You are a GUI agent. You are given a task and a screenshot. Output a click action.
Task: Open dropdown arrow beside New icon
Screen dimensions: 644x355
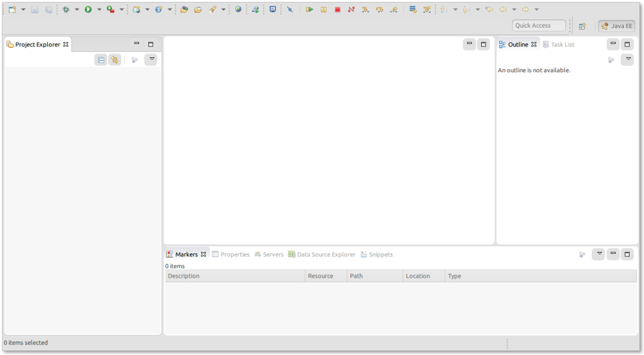pos(23,9)
